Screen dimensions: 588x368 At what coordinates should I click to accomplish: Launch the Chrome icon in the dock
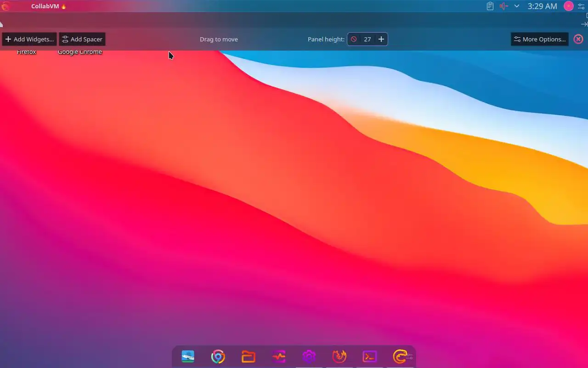218,356
